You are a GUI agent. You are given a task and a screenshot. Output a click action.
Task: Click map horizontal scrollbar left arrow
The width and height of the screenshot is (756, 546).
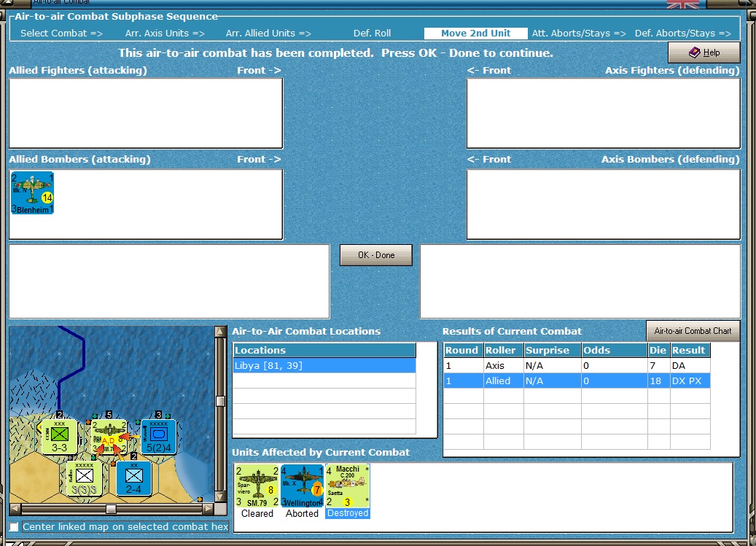click(x=15, y=508)
